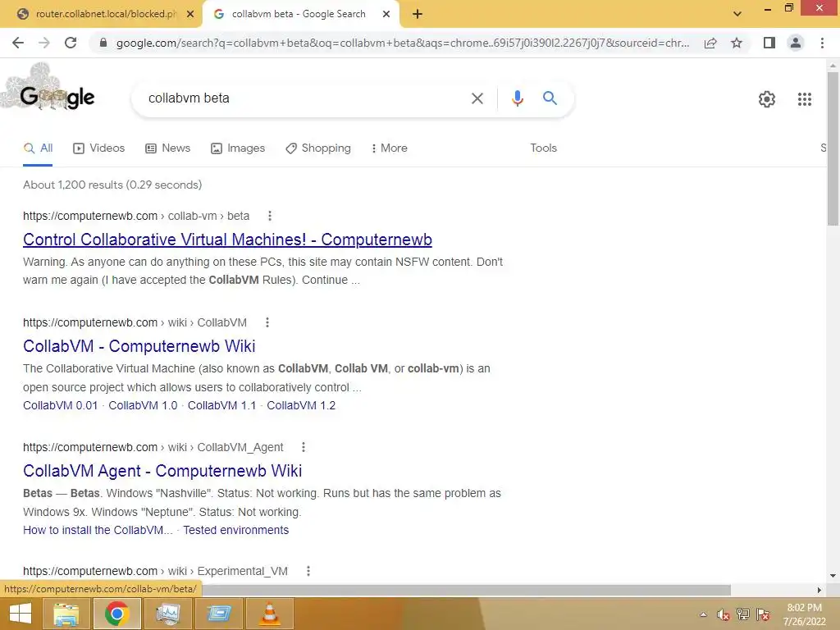The width and height of the screenshot is (840, 630).
Task: Open the Windows Start menu
Action: (x=21, y=614)
